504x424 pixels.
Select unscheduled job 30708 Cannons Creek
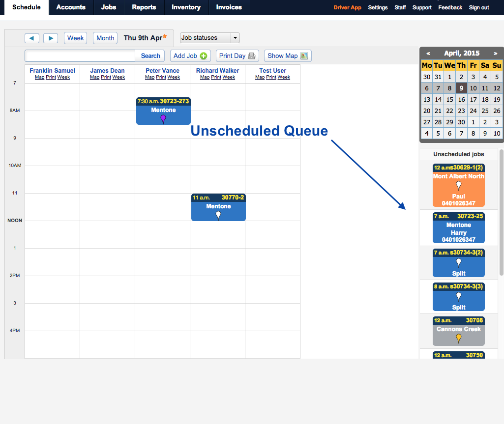point(459,331)
